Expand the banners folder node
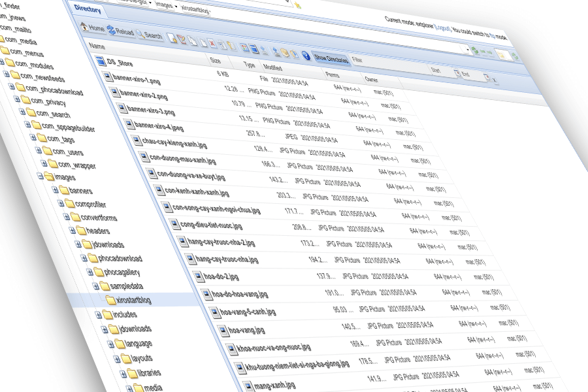This screenshot has height=392, width=588. pos(55,190)
